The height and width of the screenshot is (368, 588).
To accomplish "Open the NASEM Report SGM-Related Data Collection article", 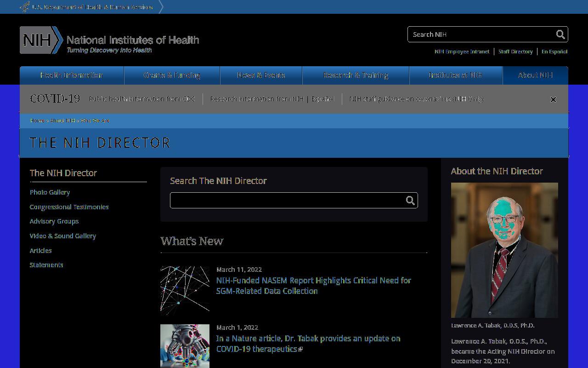I will (x=314, y=286).
